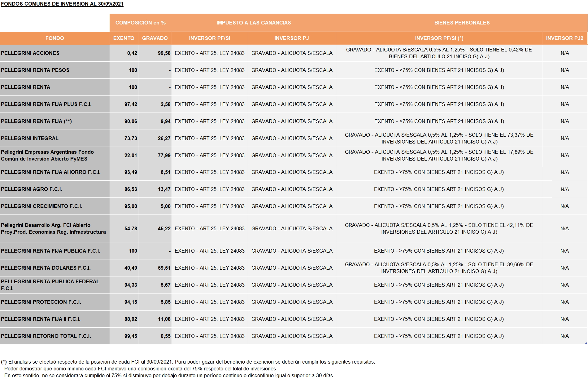Click the exento value '73,73'
The width and height of the screenshot is (588, 380).
click(x=131, y=138)
